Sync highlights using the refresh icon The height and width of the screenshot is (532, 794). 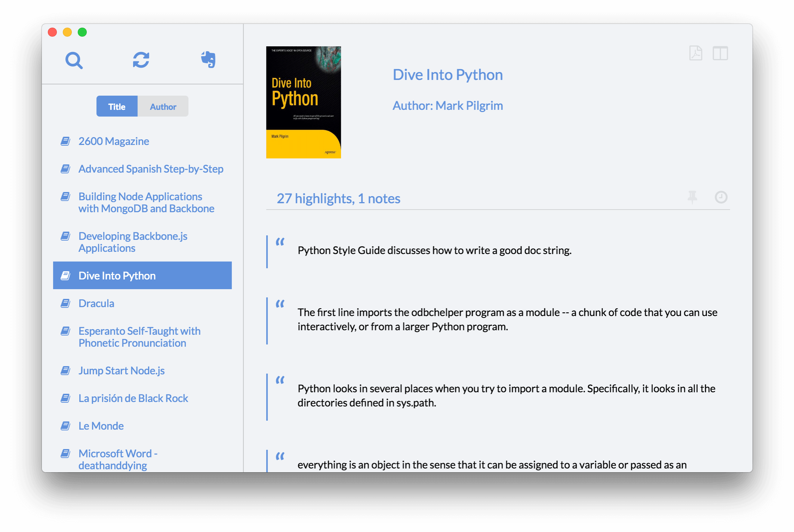coord(141,60)
